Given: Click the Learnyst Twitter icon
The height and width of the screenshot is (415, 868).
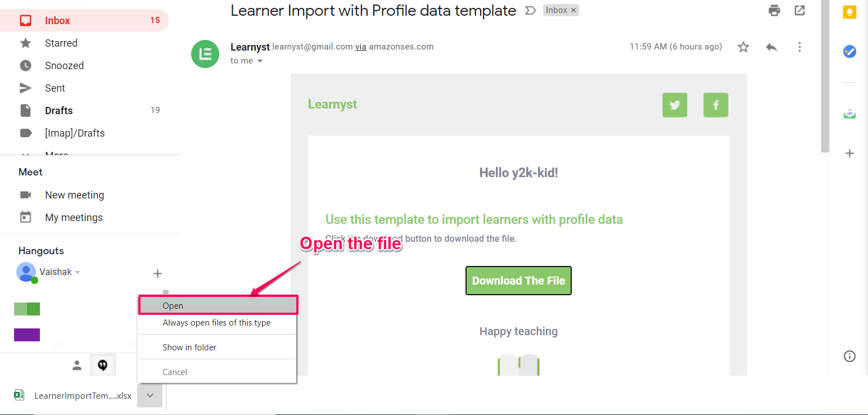Looking at the screenshot, I should (675, 105).
